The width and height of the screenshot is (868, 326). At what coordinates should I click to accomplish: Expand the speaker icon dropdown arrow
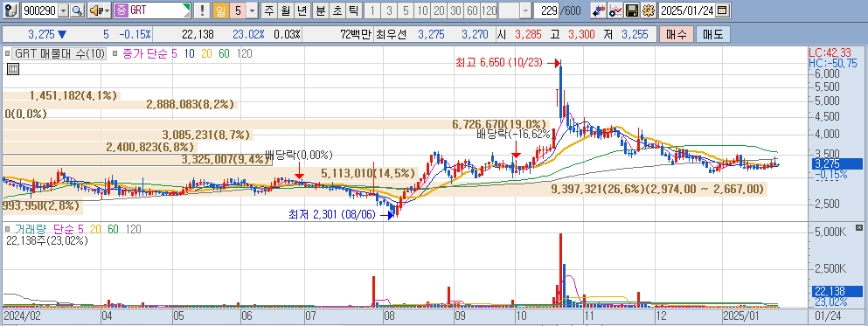tap(107, 10)
